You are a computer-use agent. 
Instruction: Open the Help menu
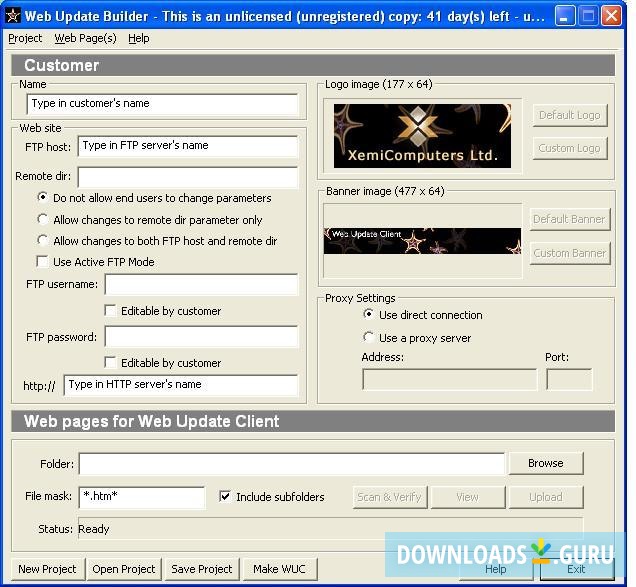(x=139, y=39)
